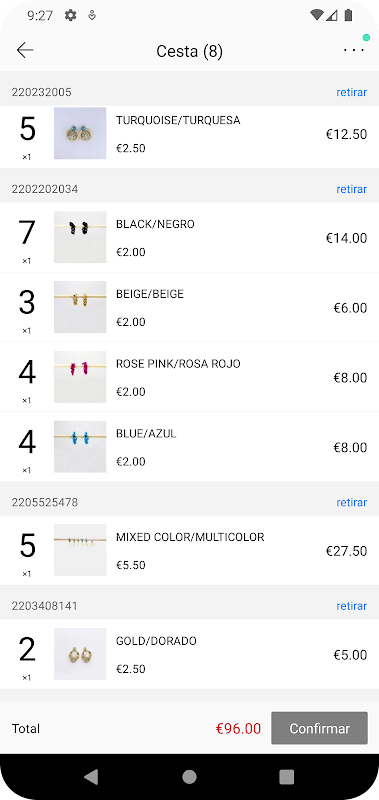Tap the back arrow icon

24,50
